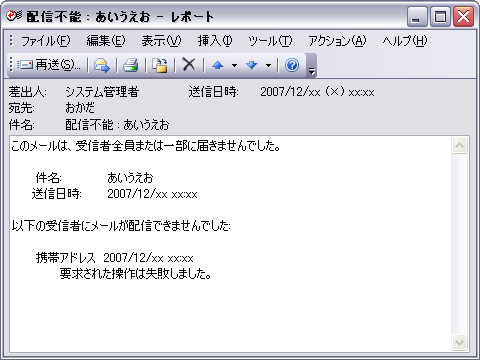Click sender name システム管理者
The height and width of the screenshot is (360, 480).
pos(102,92)
